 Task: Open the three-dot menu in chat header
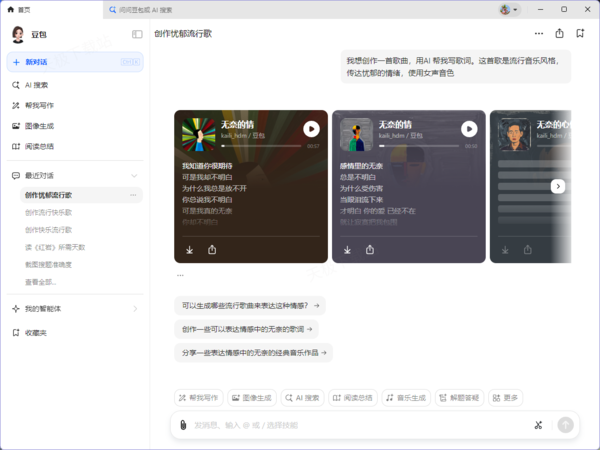coord(539,33)
